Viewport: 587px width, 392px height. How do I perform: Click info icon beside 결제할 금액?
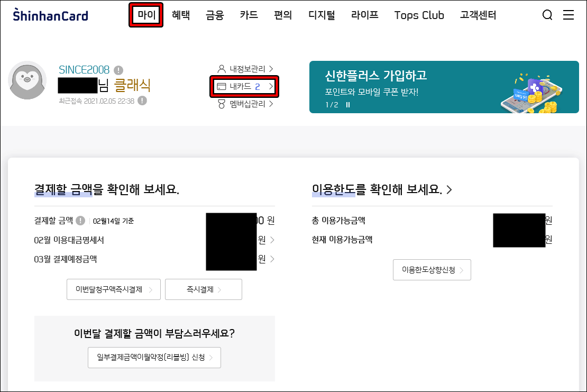pos(80,221)
